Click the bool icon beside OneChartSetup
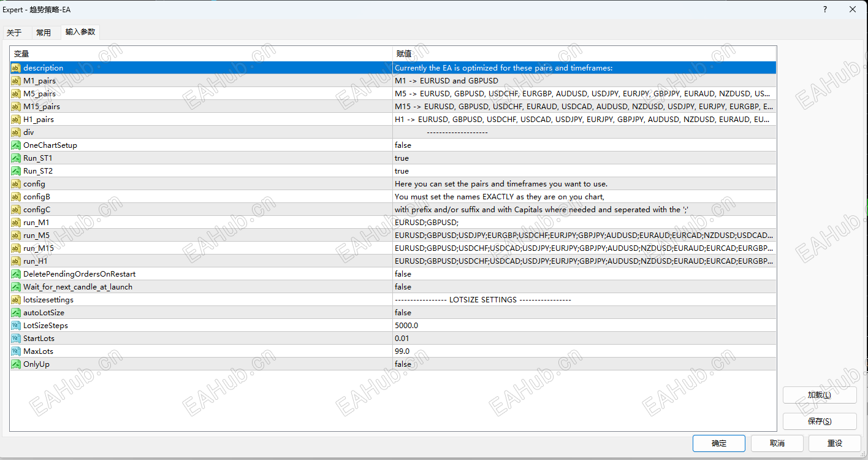868x460 pixels. click(16, 145)
